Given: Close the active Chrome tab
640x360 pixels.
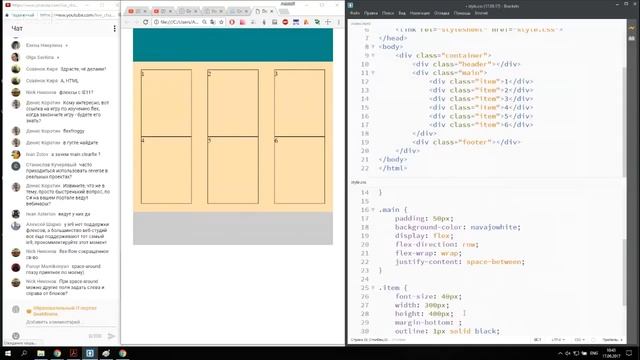Looking at the screenshot, I should click(271, 11).
